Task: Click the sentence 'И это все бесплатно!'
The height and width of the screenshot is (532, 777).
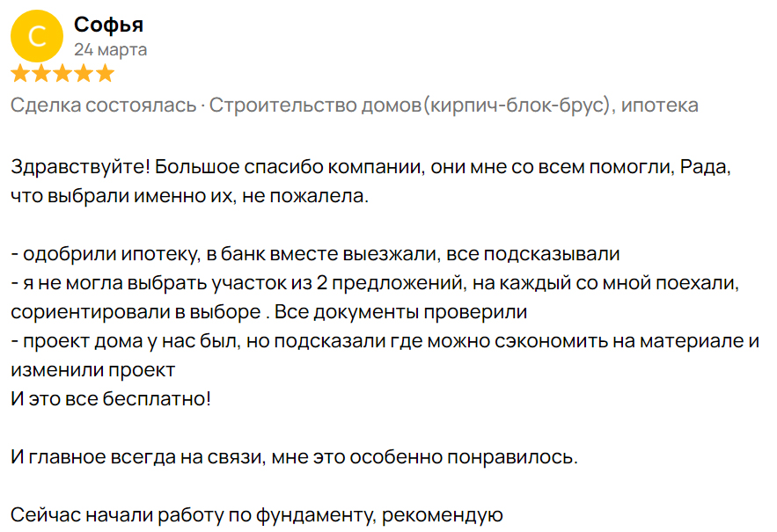Action: point(111,399)
